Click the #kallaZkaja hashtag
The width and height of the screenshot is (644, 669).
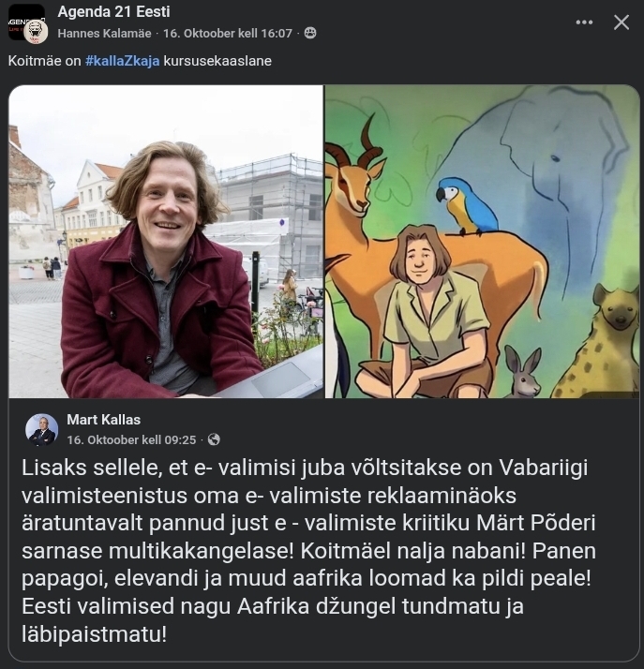122,61
